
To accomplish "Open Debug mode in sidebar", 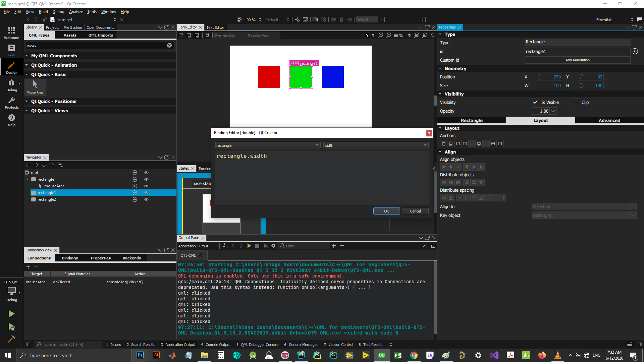I will pyautogui.click(x=11, y=85).
